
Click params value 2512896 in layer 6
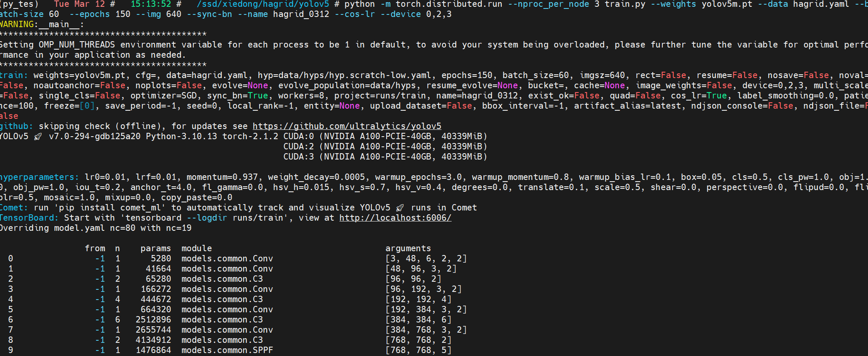point(153,320)
